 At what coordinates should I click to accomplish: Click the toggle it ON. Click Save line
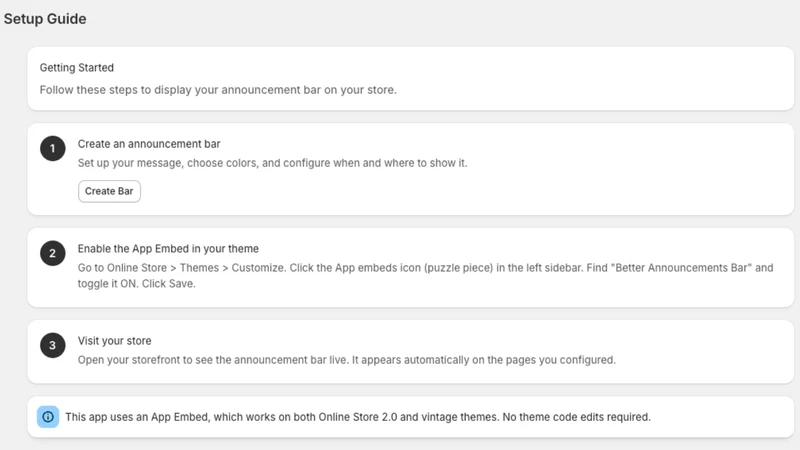pyautogui.click(x=136, y=284)
